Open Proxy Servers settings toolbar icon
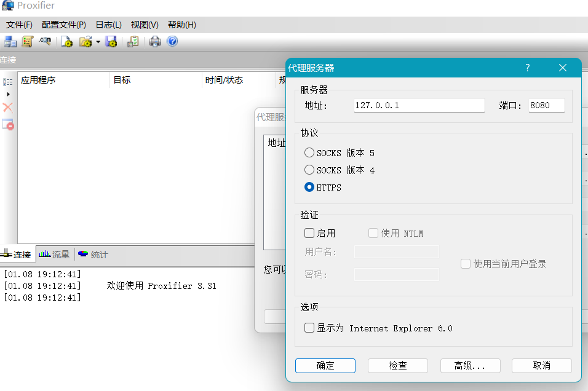The width and height of the screenshot is (588, 391). (10, 42)
